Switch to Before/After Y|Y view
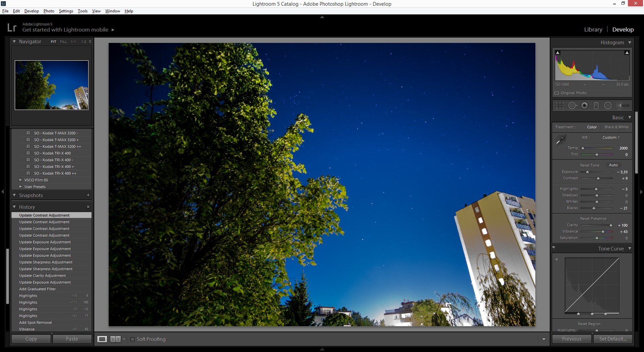The height and width of the screenshot is (352, 644). coord(115,339)
